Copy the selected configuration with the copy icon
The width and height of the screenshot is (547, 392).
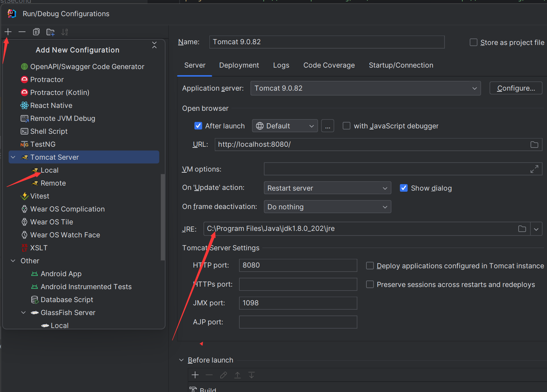36,32
